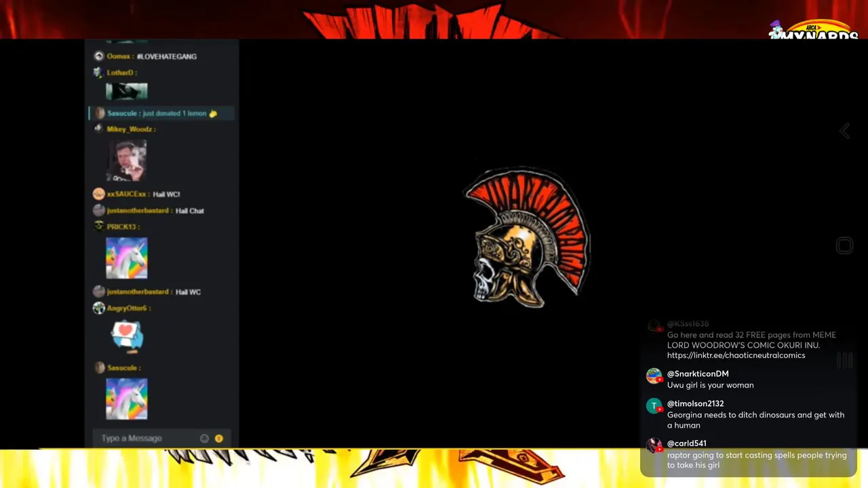Select the 'Hail Chat' message
The image size is (868, 488).
(190, 211)
